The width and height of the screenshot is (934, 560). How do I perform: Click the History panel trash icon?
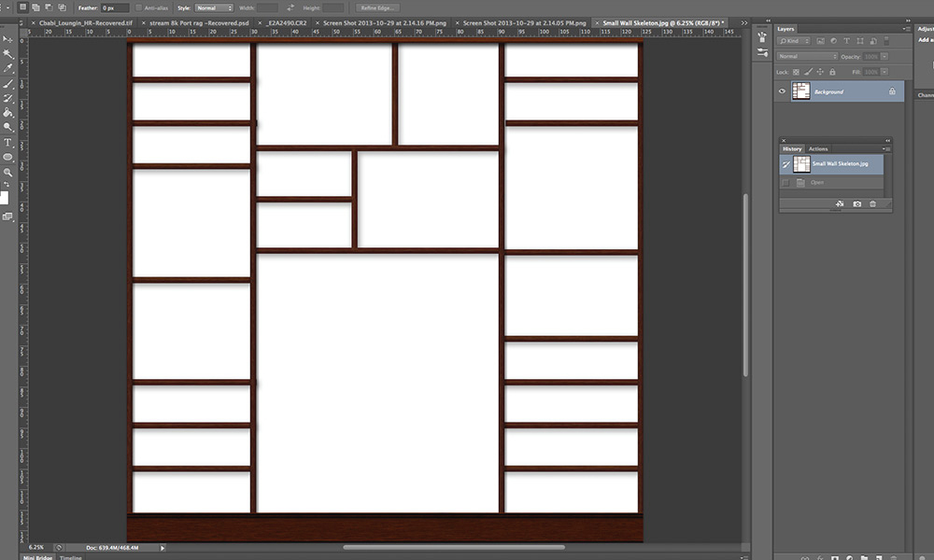point(873,203)
